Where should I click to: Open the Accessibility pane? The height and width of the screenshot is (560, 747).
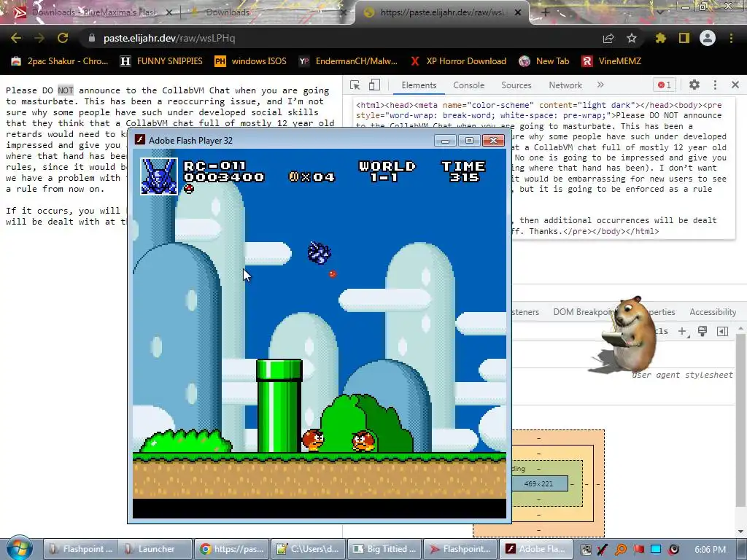713,312
